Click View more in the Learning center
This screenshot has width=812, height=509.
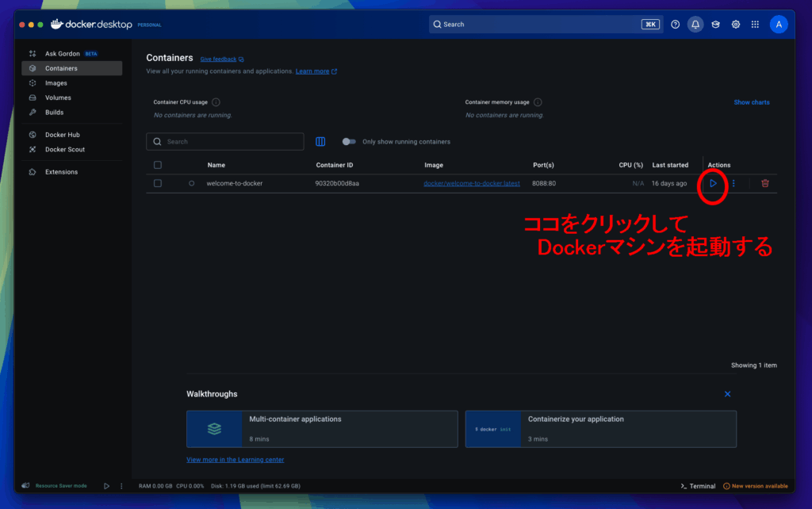235,459
